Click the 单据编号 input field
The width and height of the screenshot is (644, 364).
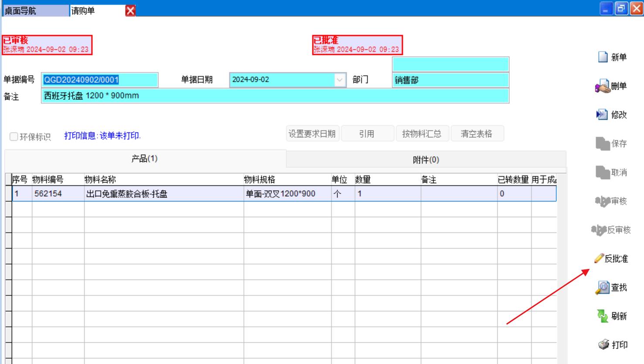coord(100,80)
